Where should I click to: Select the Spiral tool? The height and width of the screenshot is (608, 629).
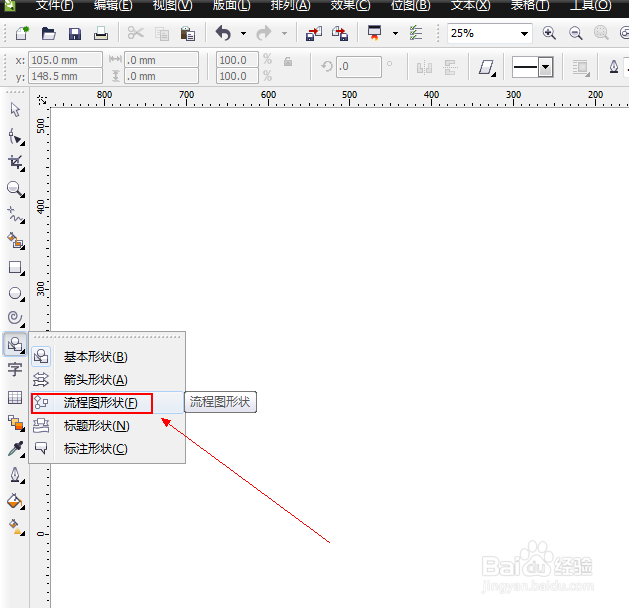(16, 318)
